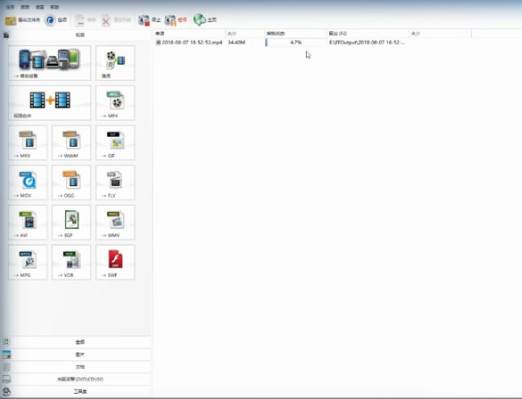Stop the conversion using the Stop button
522x399 pixels.
click(x=149, y=20)
